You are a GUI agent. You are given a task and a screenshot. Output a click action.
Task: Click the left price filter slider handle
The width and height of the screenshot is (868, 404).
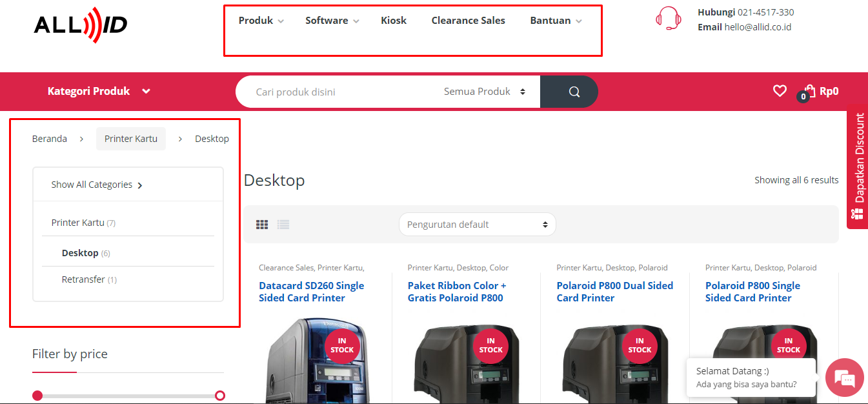pos(37,396)
